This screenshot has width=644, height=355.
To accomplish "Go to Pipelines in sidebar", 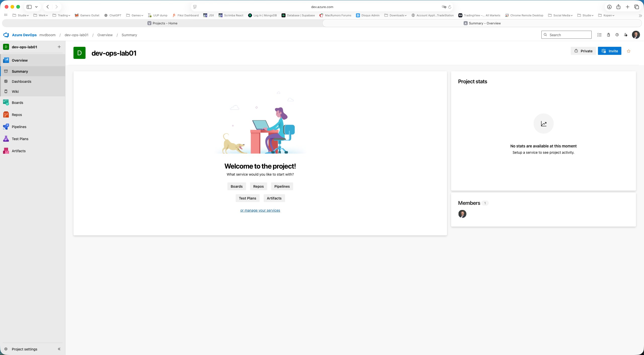I will click(19, 127).
